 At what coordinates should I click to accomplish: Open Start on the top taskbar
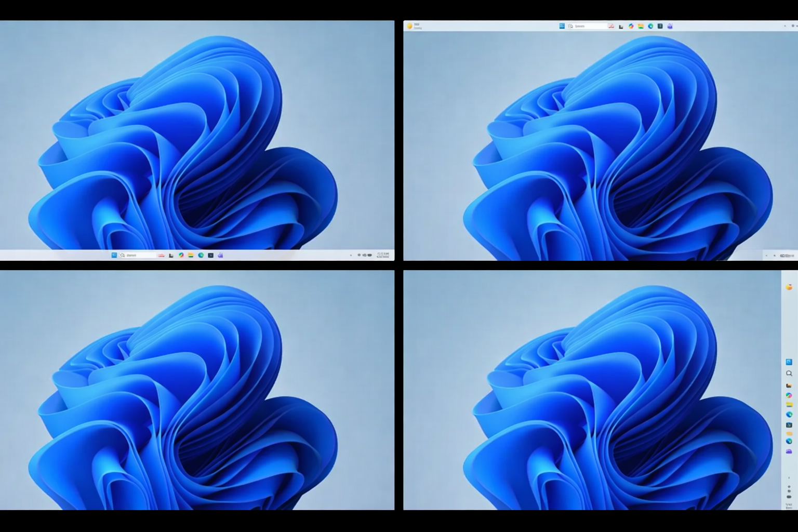click(562, 26)
